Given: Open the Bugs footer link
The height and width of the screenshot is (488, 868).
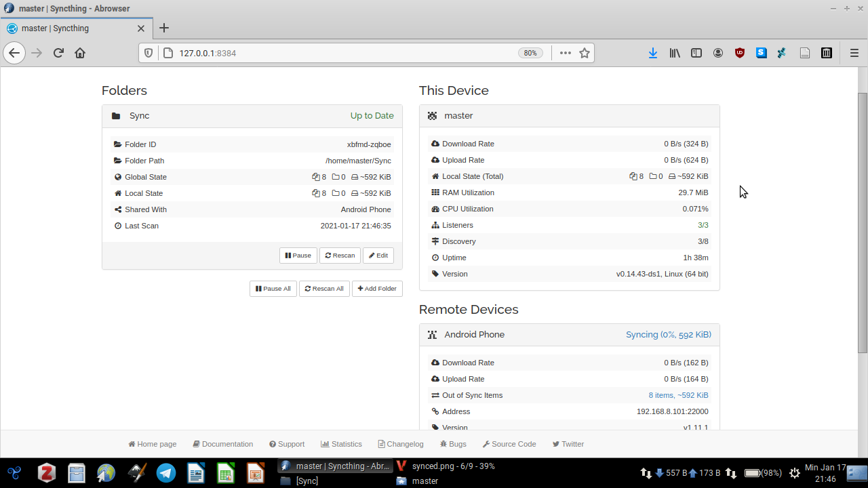Looking at the screenshot, I should (453, 444).
